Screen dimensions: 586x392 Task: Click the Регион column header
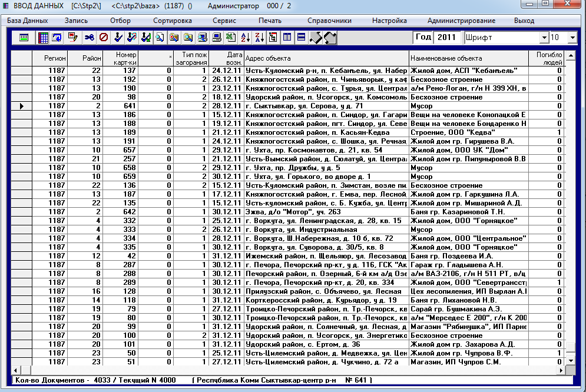[x=49, y=58]
